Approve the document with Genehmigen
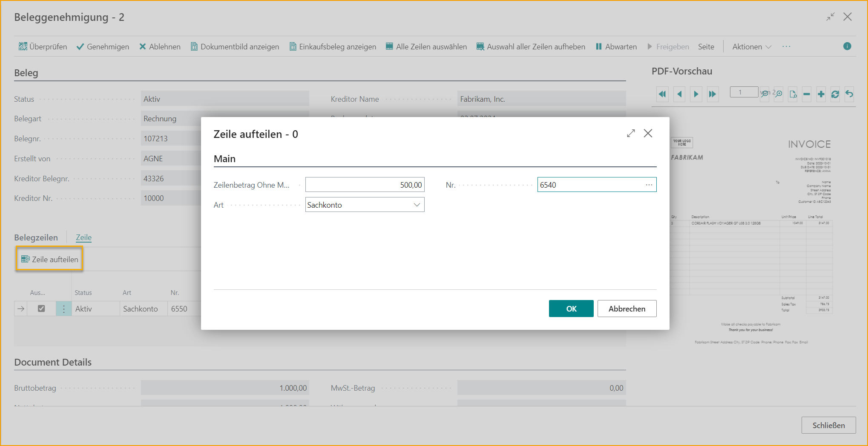The height and width of the screenshot is (446, 868). coord(103,46)
